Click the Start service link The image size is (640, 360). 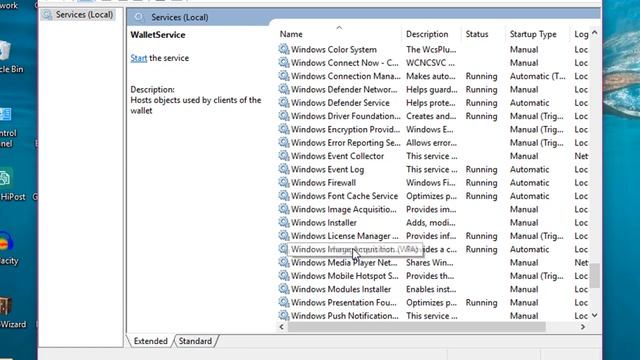coord(138,58)
